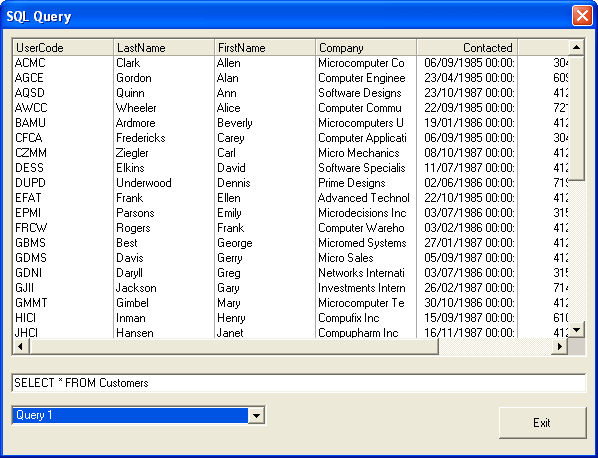This screenshot has width=598, height=458.
Task: Select contacted date 19/01/1986
Action: pos(469,123)
